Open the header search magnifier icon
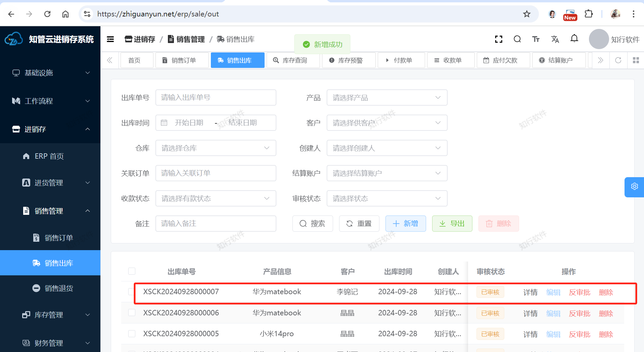 [517, 39]
